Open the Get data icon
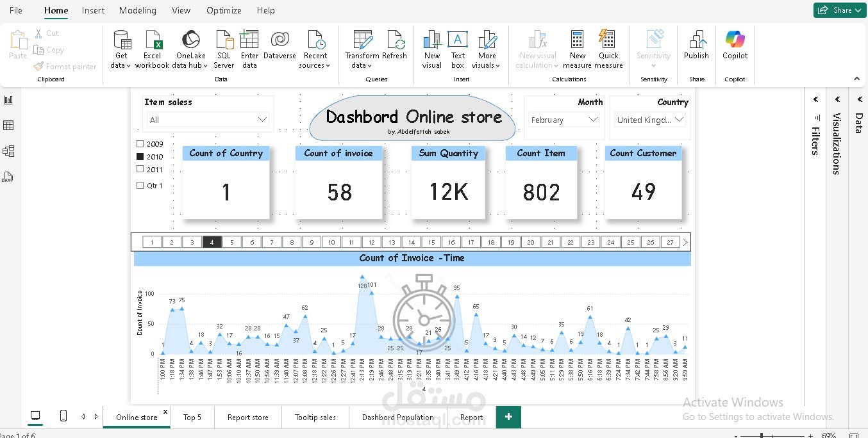 [121, 40]
